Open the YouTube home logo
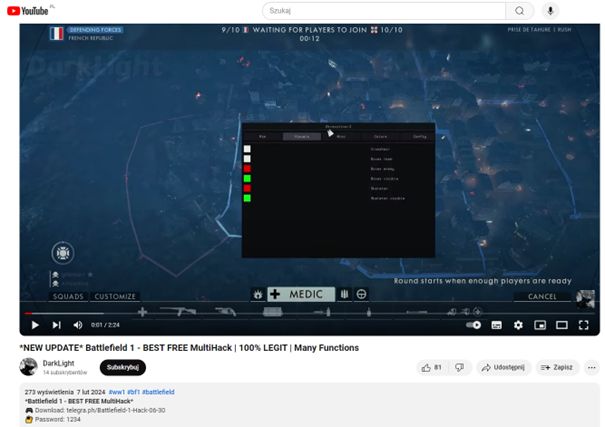 click(x=27, y=11)
